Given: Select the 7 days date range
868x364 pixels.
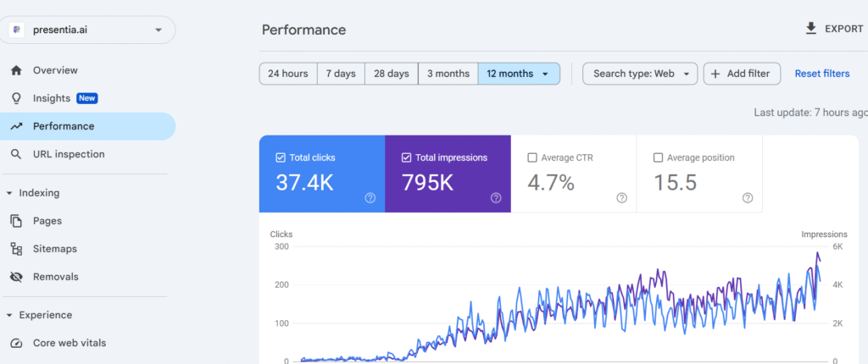Looking at the screenshot, I should pos(341,74).
